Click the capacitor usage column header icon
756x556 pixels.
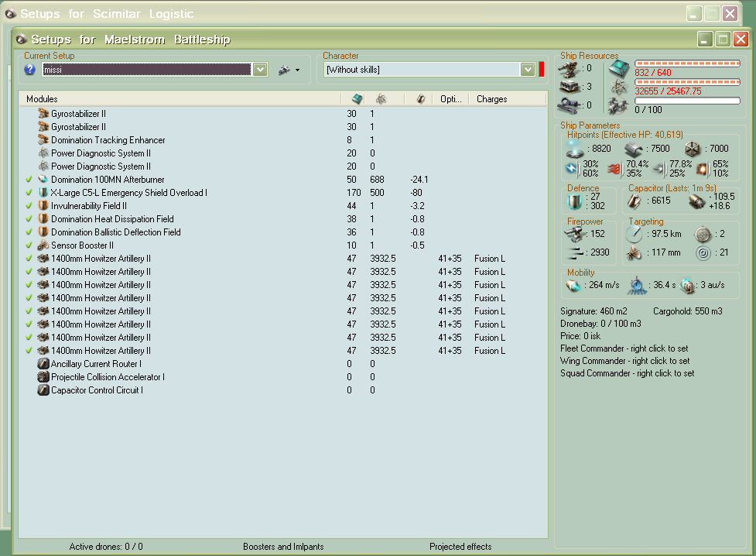pyautogui.click(x=421, y=99)
